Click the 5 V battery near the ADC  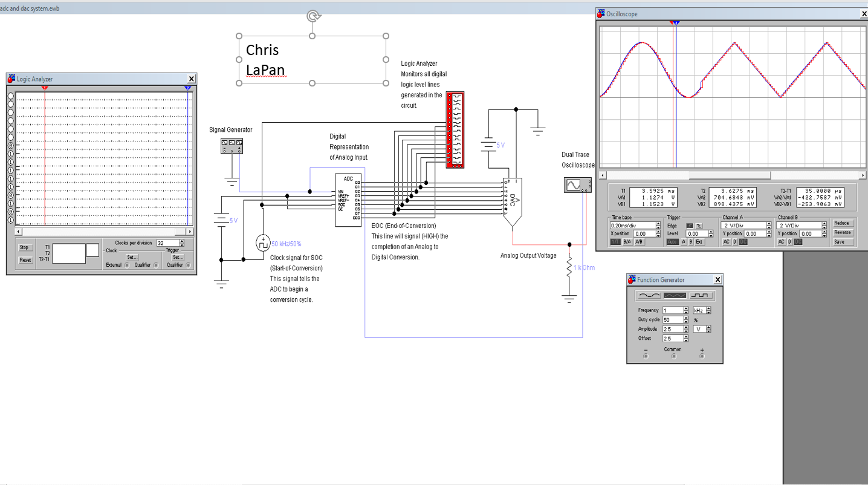(x=222, y=221)
